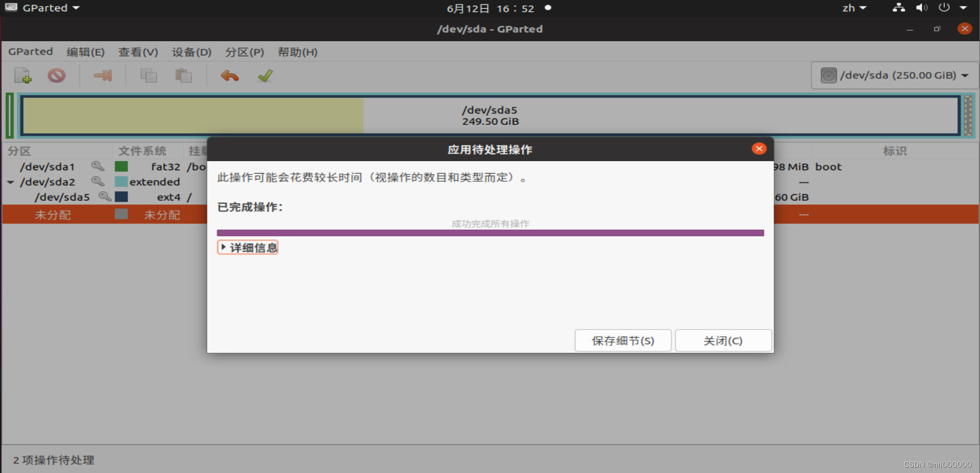Open the 帮助(H) menu
Image resolution: width=980 pixels, height=473 pixels.
point(298,52)
